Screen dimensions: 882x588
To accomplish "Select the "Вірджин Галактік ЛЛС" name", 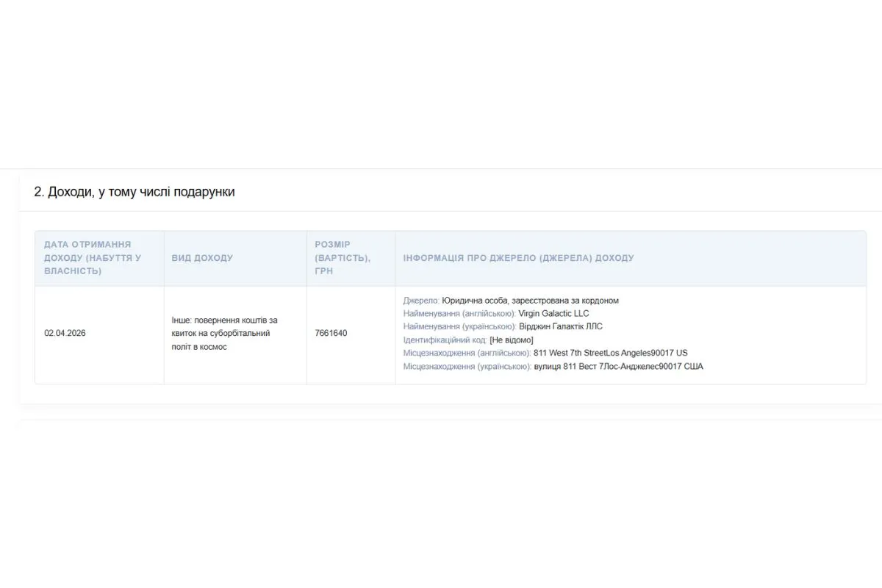I will [x=560, y=326].
